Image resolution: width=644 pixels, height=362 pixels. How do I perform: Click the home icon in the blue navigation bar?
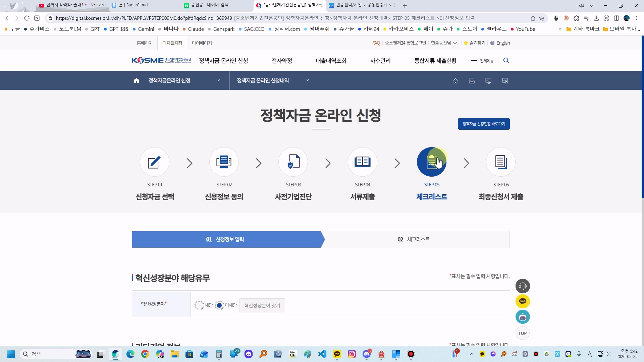[136, 80]
